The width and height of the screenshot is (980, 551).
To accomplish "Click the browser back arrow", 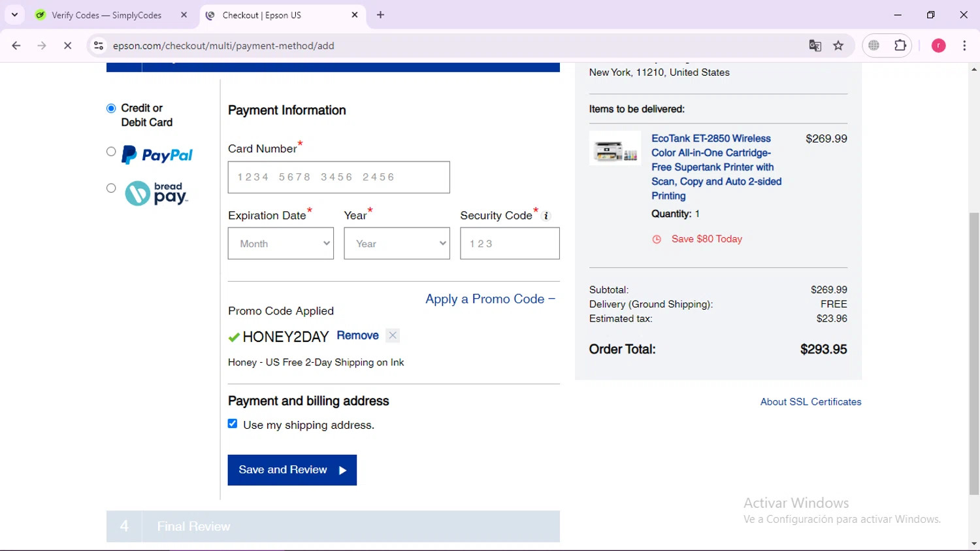I will click(16, 46).
